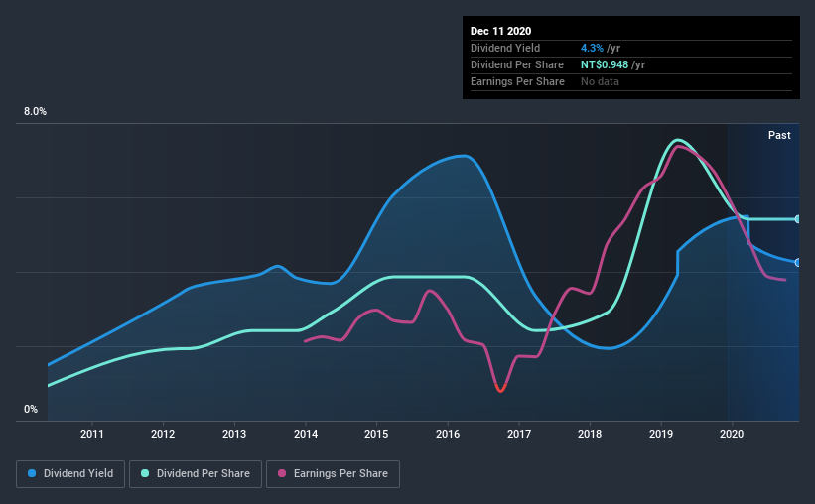Click the 0% y-axis label
The image size is (815, 504).
[31, 410]
